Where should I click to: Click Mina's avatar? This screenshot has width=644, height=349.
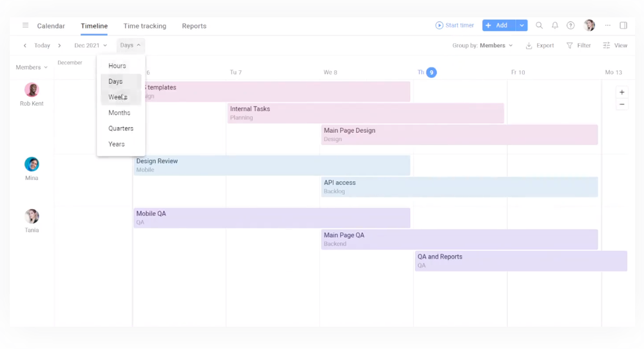(32, 164)
